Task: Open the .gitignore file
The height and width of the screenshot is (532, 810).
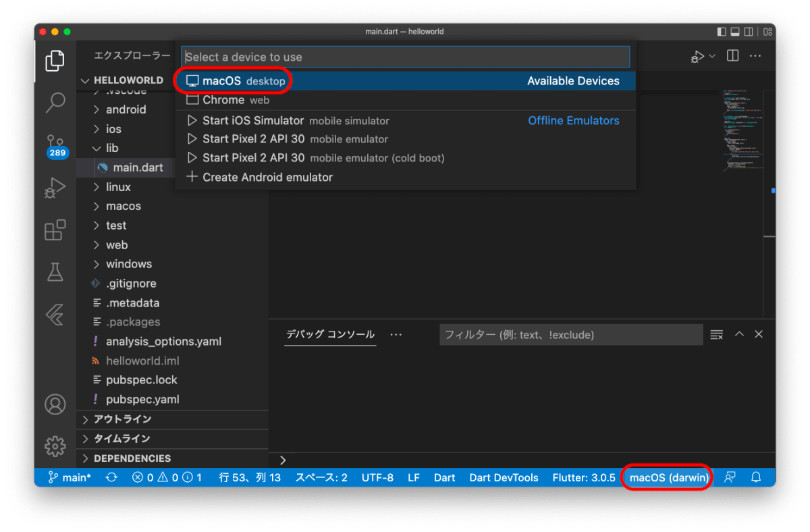Action: pos(172,284)
